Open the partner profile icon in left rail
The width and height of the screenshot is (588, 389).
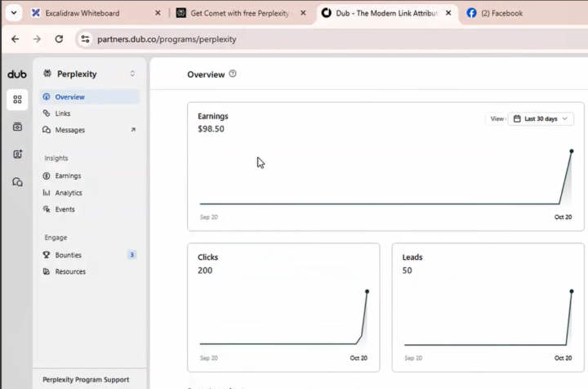tap(17, 154)
